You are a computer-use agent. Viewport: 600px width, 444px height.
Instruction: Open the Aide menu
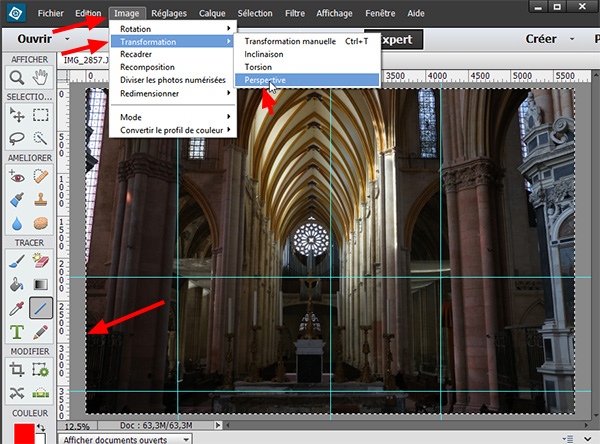coord(416,13)
